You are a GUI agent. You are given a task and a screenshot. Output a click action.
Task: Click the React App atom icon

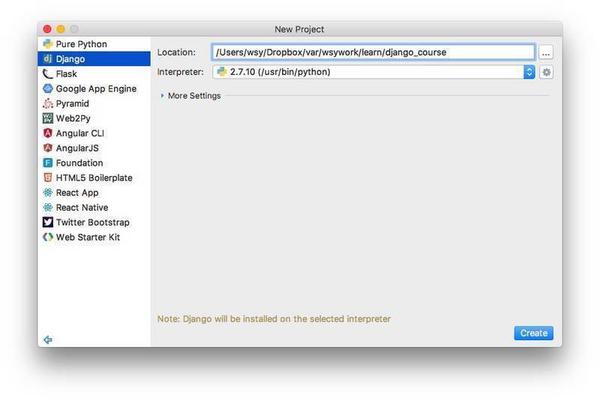point(47,192)
